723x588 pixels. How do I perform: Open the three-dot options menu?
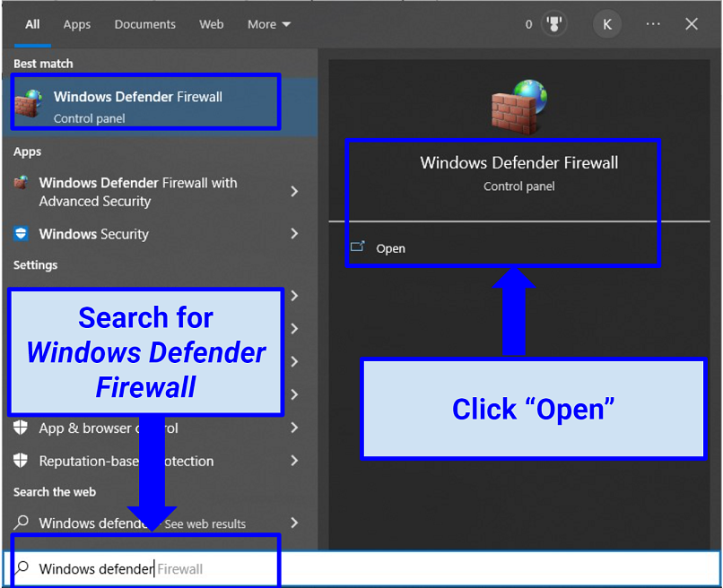click(x=653, y=24)
